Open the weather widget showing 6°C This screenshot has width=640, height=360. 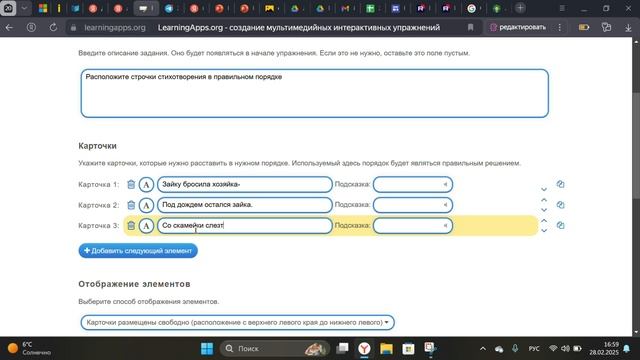[x=29, y=348]
